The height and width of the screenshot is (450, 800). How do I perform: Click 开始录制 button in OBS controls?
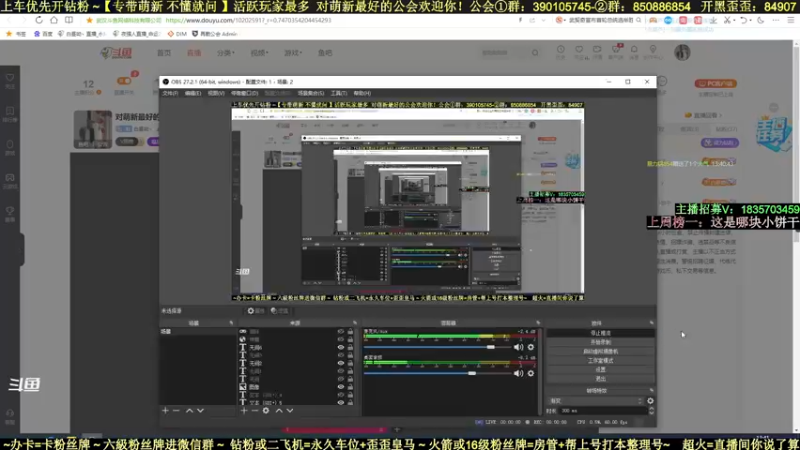[601, 342]
